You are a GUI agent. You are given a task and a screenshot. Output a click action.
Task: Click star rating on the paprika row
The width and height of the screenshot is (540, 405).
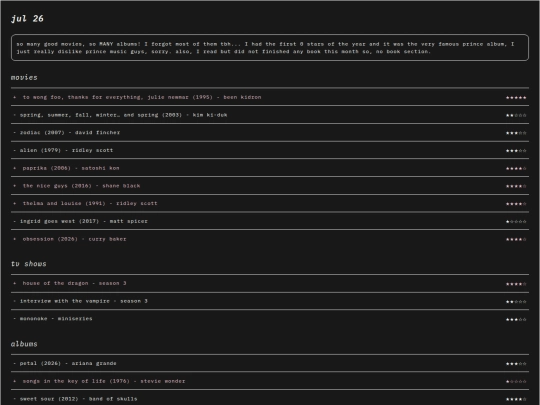pos(516,169)
